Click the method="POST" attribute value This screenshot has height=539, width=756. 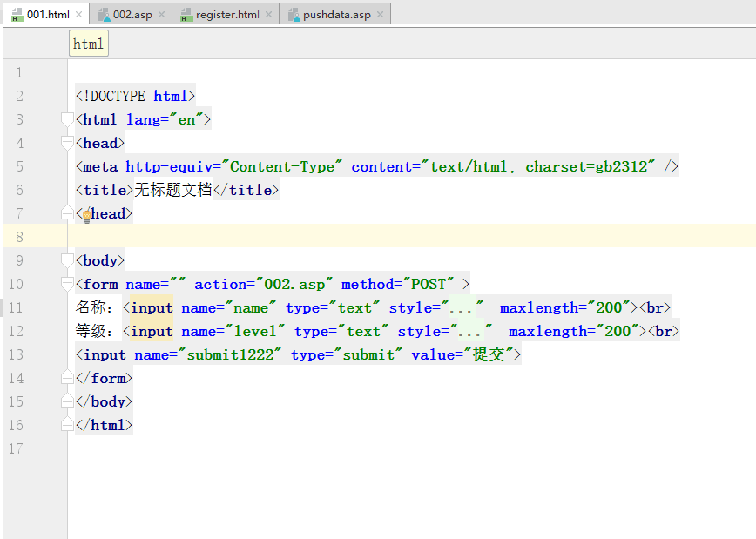pyautogui.click(x=398, y=284)
